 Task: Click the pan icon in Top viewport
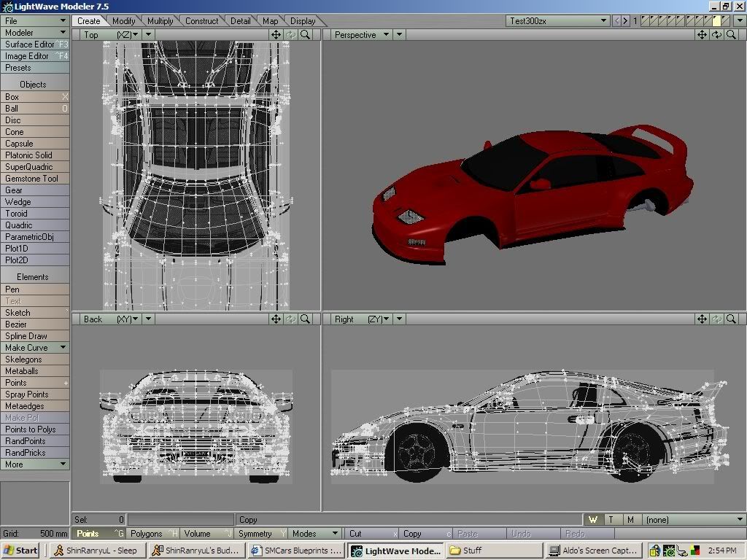tap(276, 34)
